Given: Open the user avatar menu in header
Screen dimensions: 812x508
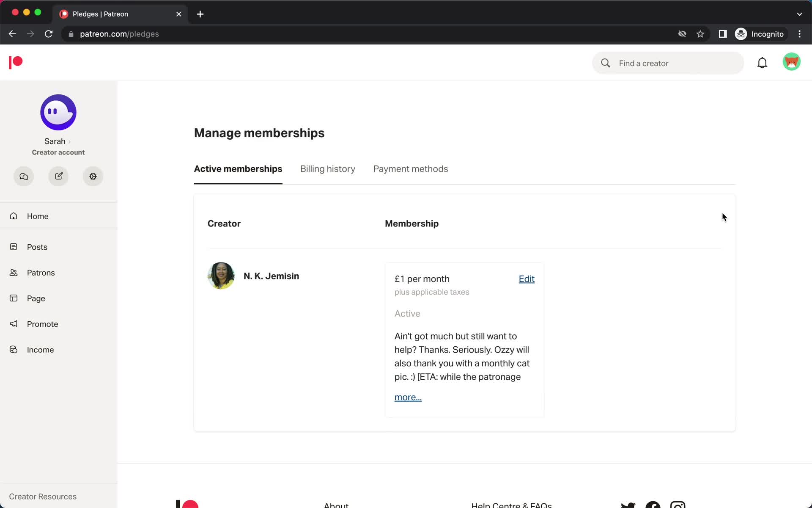Looking at the screenshot, I should point(791,62).
